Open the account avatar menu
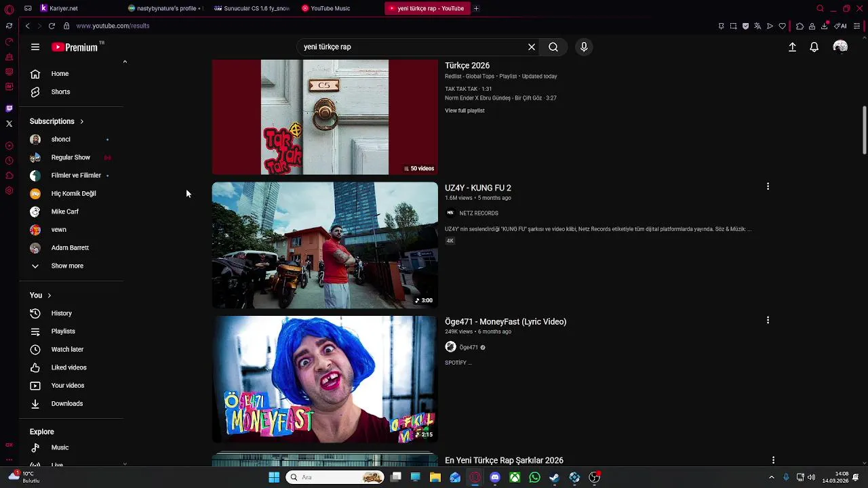868x488 pixels. 840,47
